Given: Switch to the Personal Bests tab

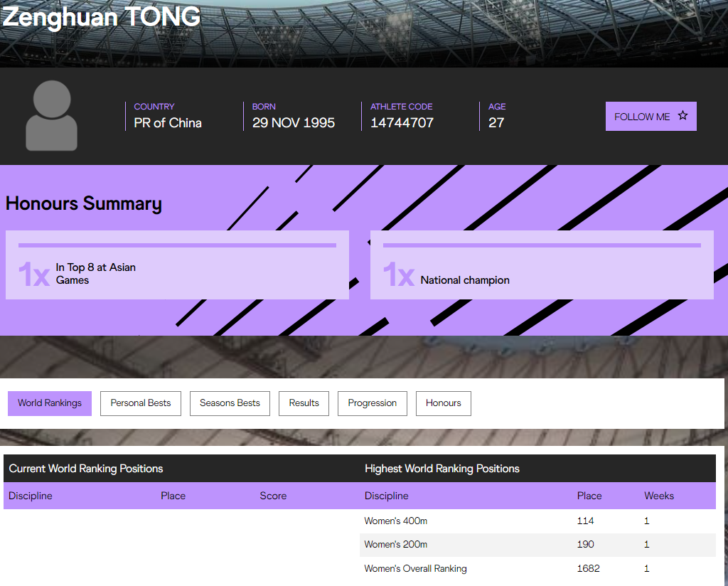Looking at the screenshot, I should pos(141,403).
